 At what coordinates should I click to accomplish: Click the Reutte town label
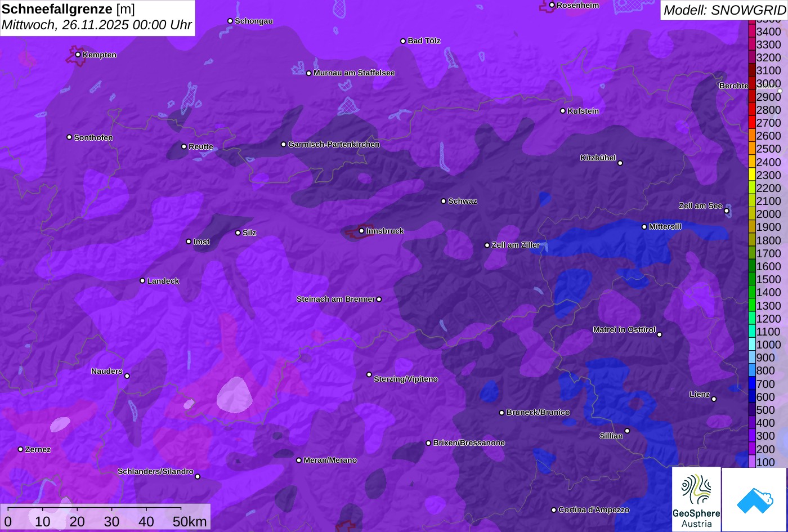201,146
